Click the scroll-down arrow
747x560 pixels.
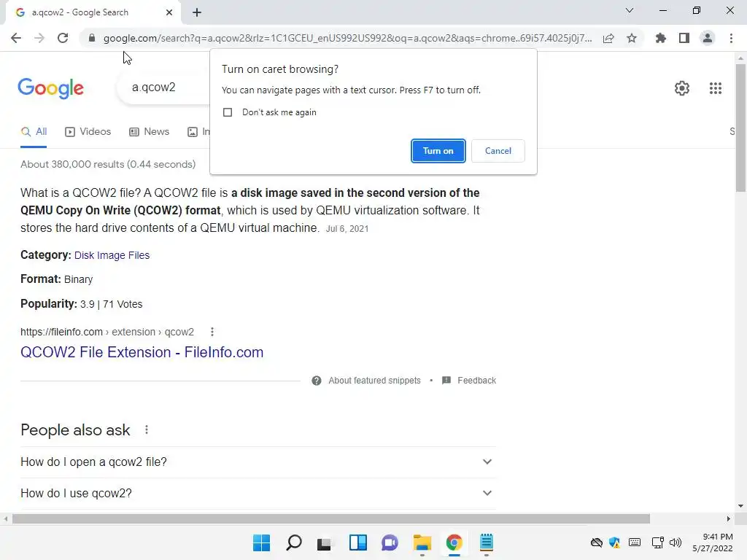coord(740,506)
